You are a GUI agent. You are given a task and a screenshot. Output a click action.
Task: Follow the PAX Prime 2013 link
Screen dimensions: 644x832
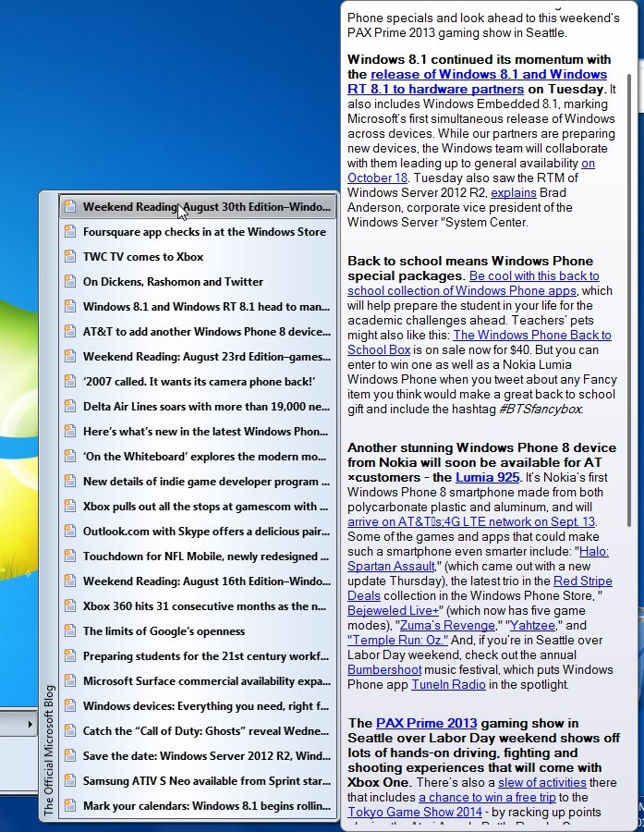pyautogui.click(x=427, y=723)
